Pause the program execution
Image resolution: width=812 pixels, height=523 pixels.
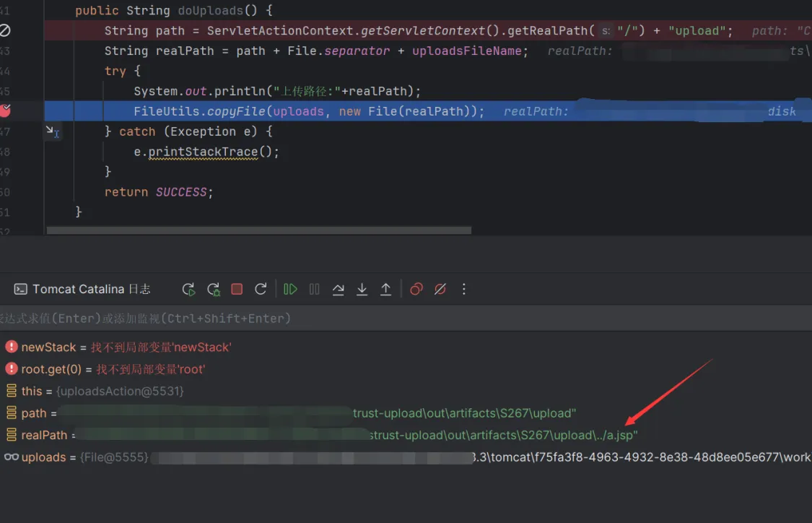tap(315, 289)
